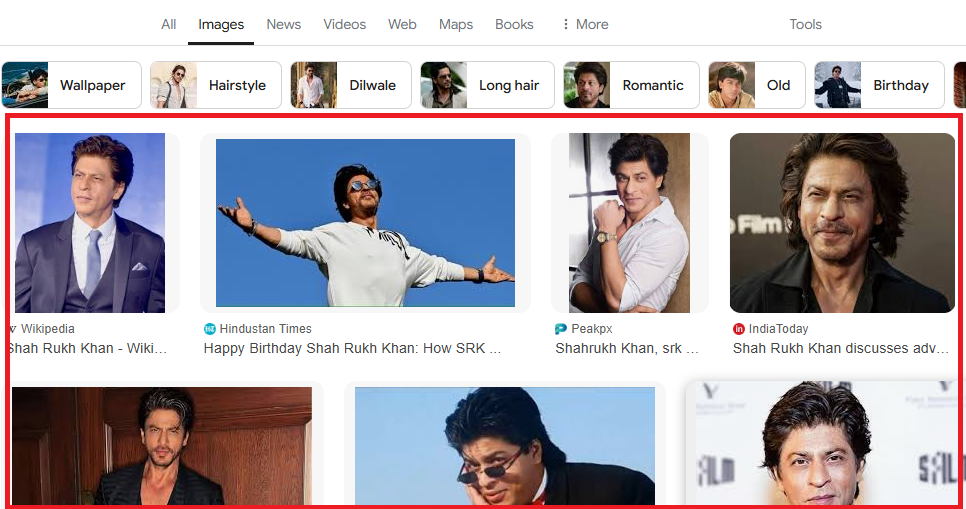Click the Peakpx source favicon
The height and width of the screenshot is (509, 966).
pos(561,329)
